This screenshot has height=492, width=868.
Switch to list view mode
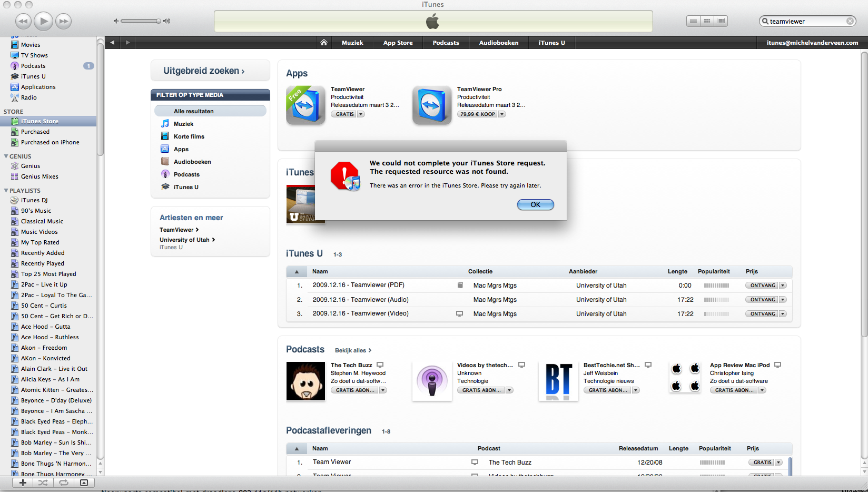pyautogui.click(x=694, y=21)
